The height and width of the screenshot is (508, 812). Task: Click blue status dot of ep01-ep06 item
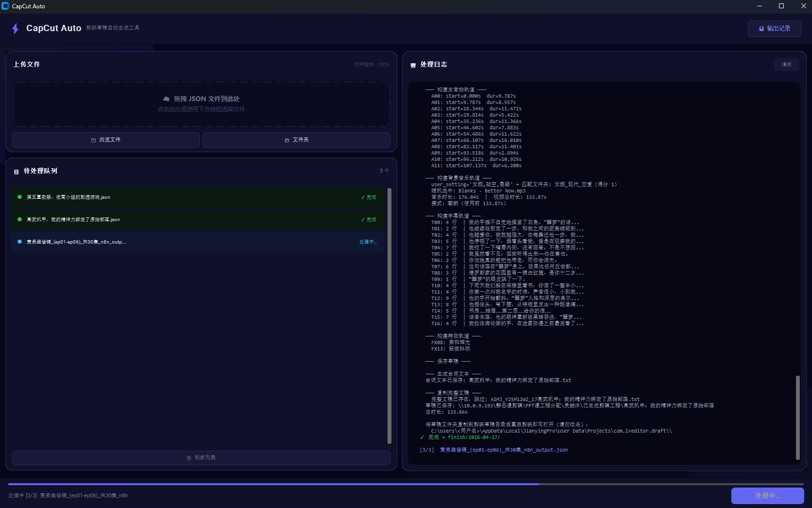[x=19, y=242]
